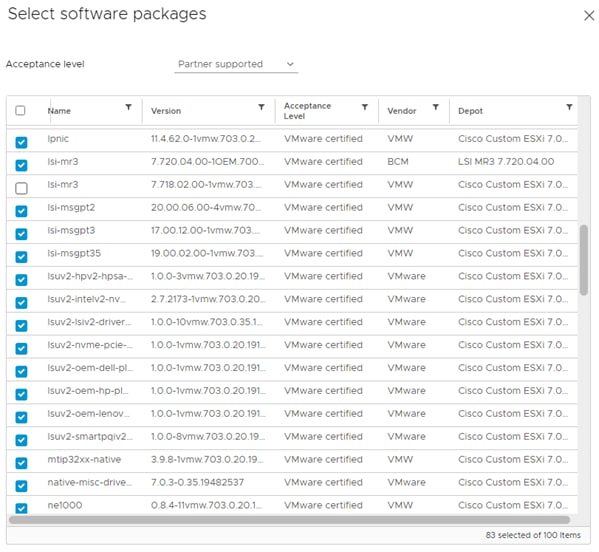Uncheck the lpnic package checkbox
Screen dimensions: 599x552
pyautogui.click(x=21, y=142)
